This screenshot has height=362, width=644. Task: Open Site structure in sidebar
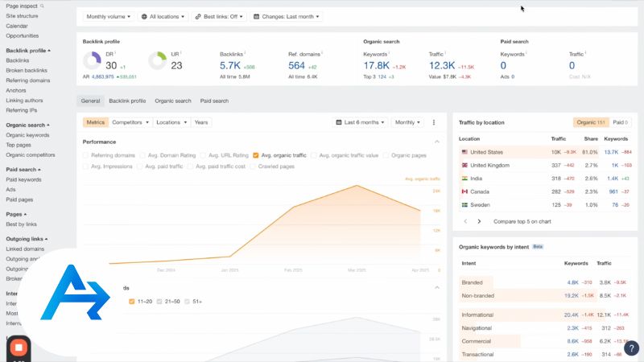(x=22, y=16)
